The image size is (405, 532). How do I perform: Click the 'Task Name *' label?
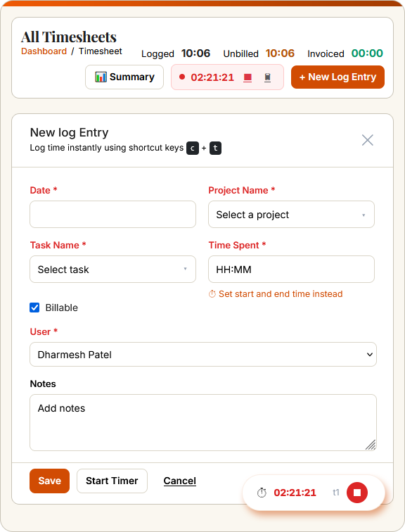coord(58,245)
